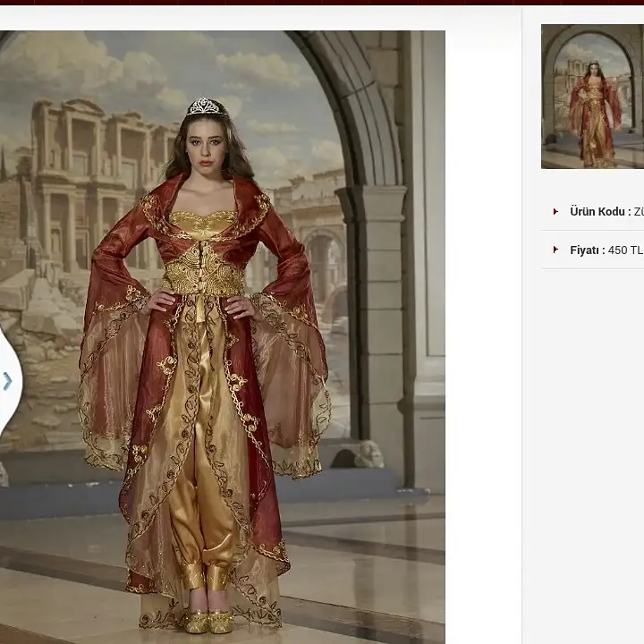Click the red arrow bullet beside Ürün Kodu
The image size is (644, 644).
[555, 211]
